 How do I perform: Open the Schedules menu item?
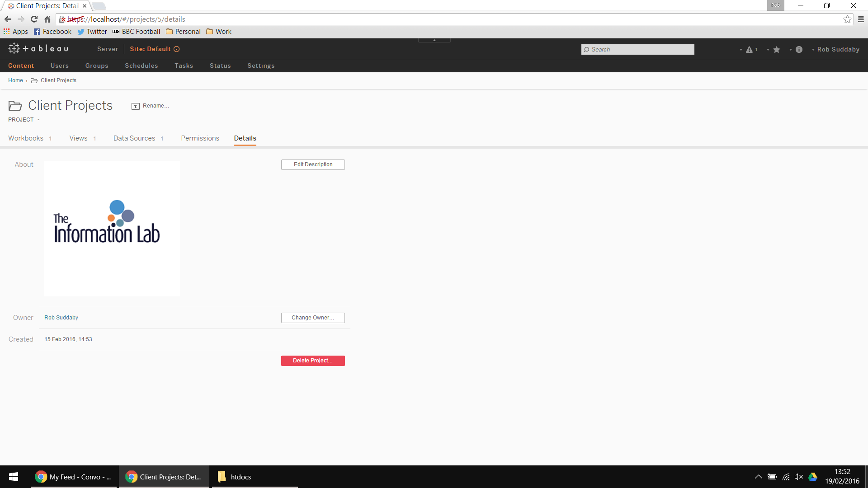point(141,66)
